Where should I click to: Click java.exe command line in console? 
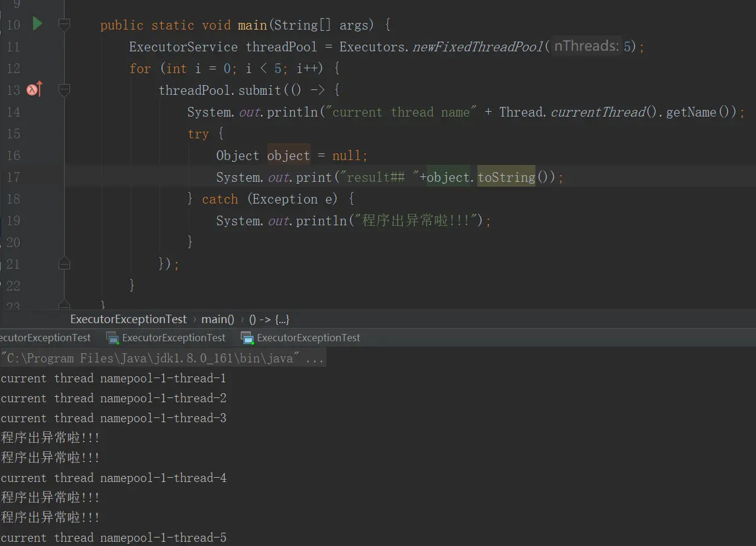(163, 358)
